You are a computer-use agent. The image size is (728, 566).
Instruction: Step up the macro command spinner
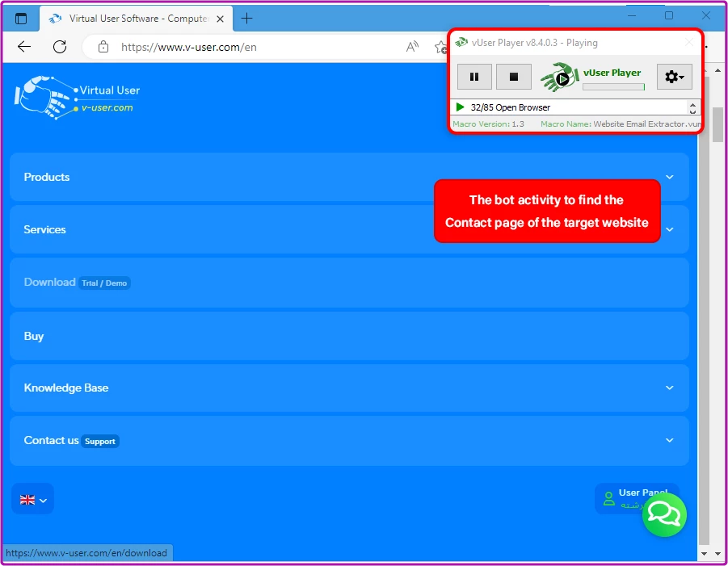(x=692, y=104)
